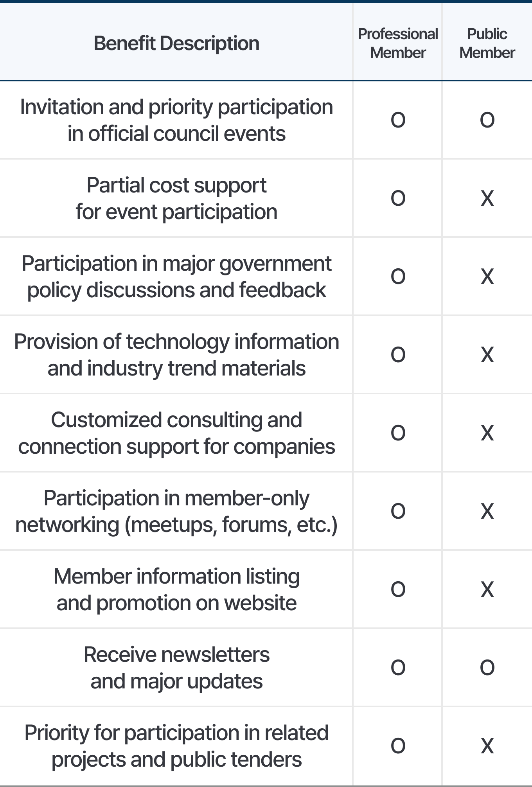Click the Benefit Description column header

(x=176, y=43)
